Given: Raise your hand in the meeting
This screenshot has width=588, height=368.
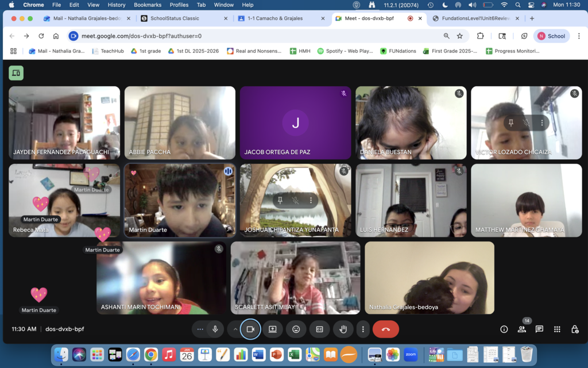Looking at the screenshot, I should click(343, 329).
